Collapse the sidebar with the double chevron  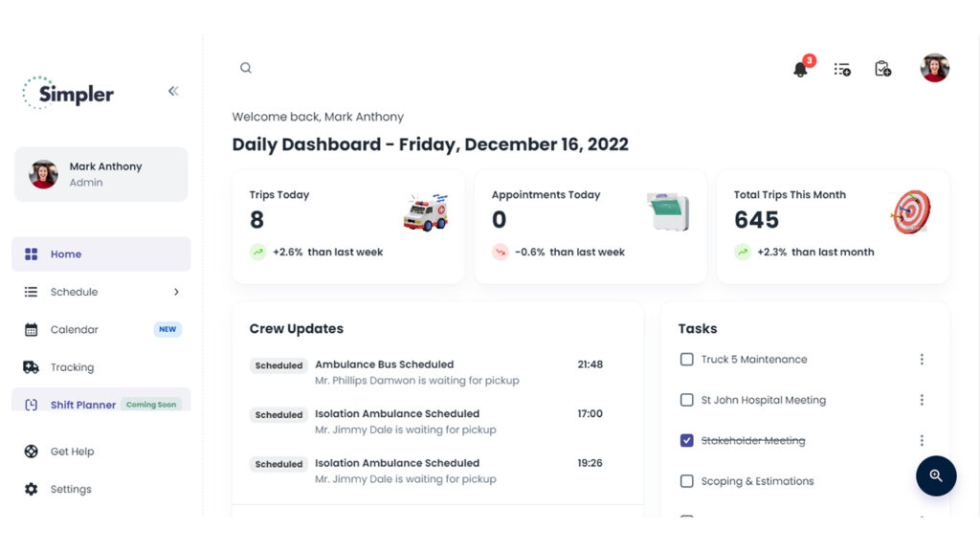tap(173, 91)
